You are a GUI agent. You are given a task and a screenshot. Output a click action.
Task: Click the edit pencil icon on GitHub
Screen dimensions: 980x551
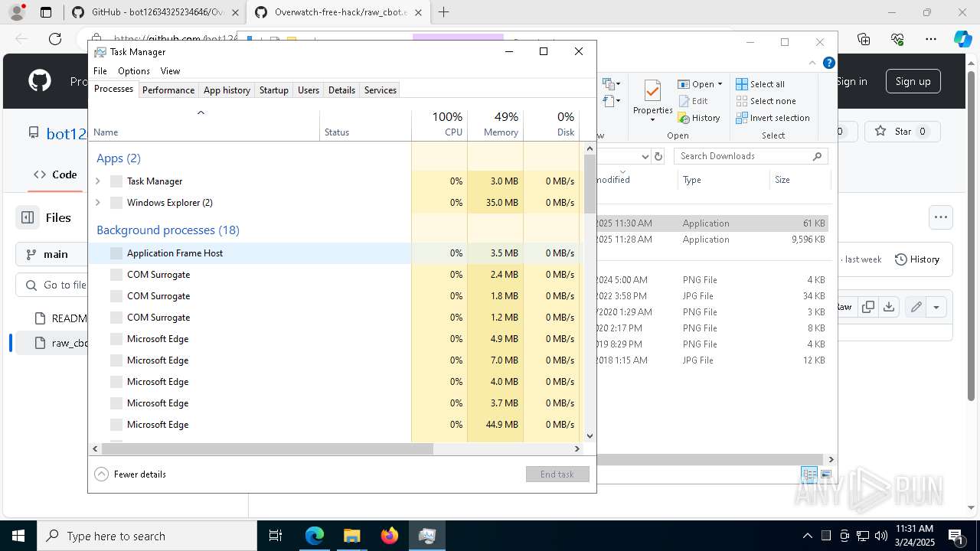tap(916, 307)
